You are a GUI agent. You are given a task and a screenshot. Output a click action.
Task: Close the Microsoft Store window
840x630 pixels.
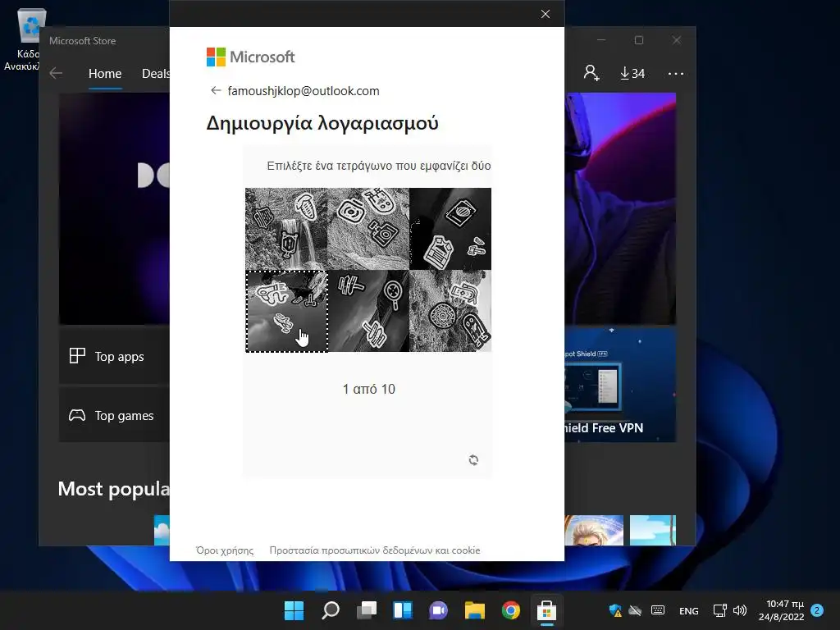[x=677, y=40]
